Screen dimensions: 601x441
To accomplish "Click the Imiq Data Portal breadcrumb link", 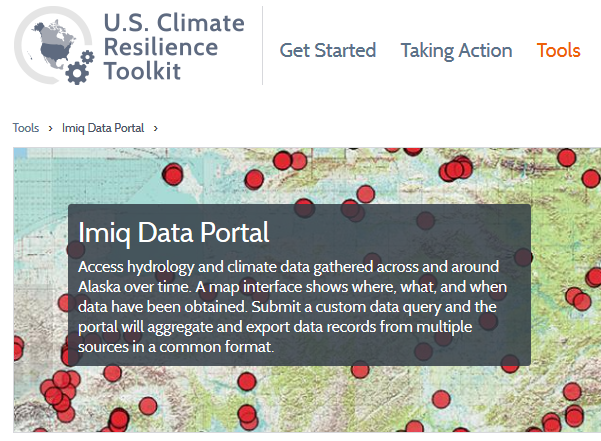I will pos(103,128).
